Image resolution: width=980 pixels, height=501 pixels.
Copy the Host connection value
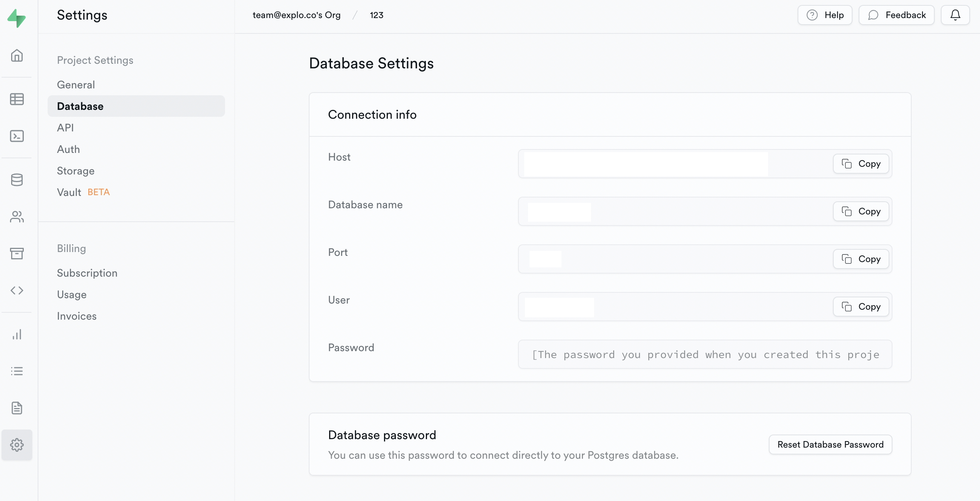pyautogui.click(x=860, y=164)
